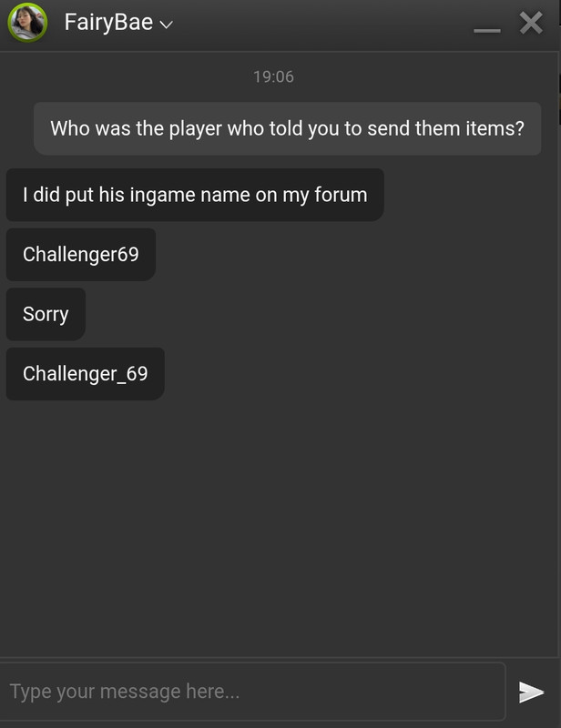Focus the 'Type your message here...' field
The image size is (561, 728).
pos(252,692)
